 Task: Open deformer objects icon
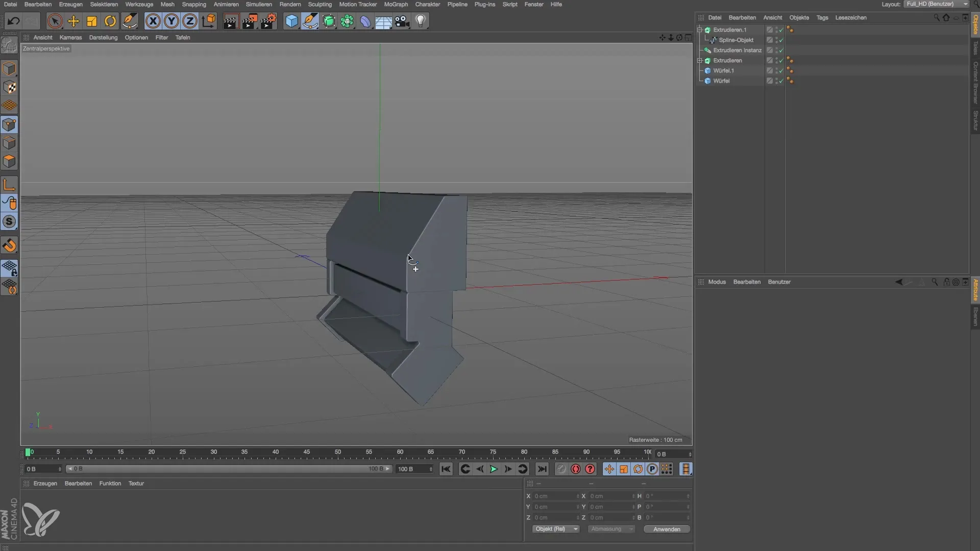[x=365, y=21]
